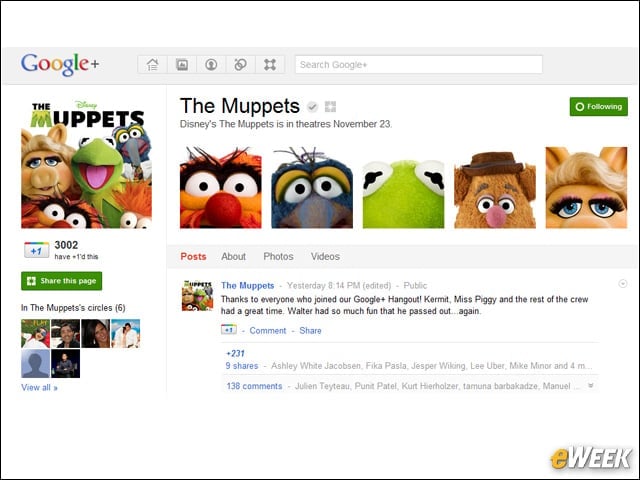Open The Muppets author link on post

point(248,285)
